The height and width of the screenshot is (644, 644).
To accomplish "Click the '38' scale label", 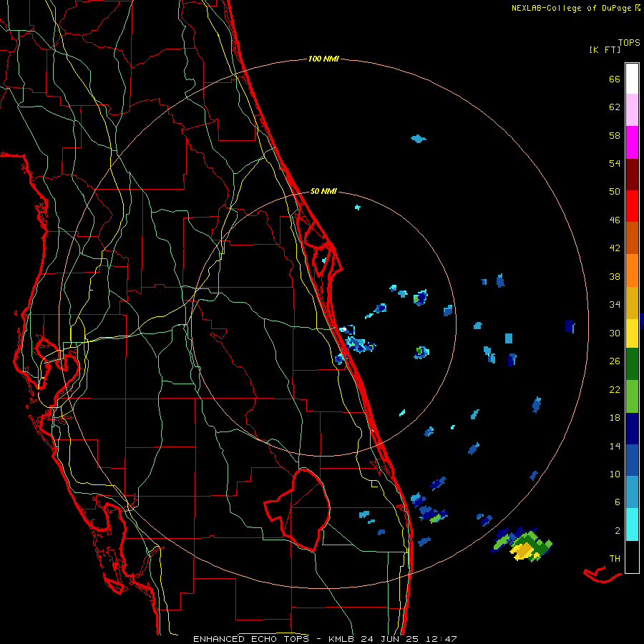I will tap(615, 277).
